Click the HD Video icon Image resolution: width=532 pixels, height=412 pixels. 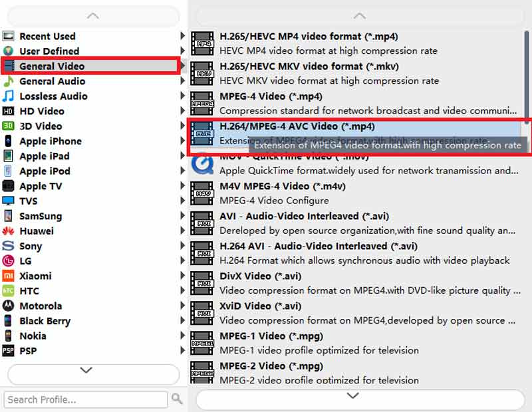pyautogui.click(x=8, y=111)
